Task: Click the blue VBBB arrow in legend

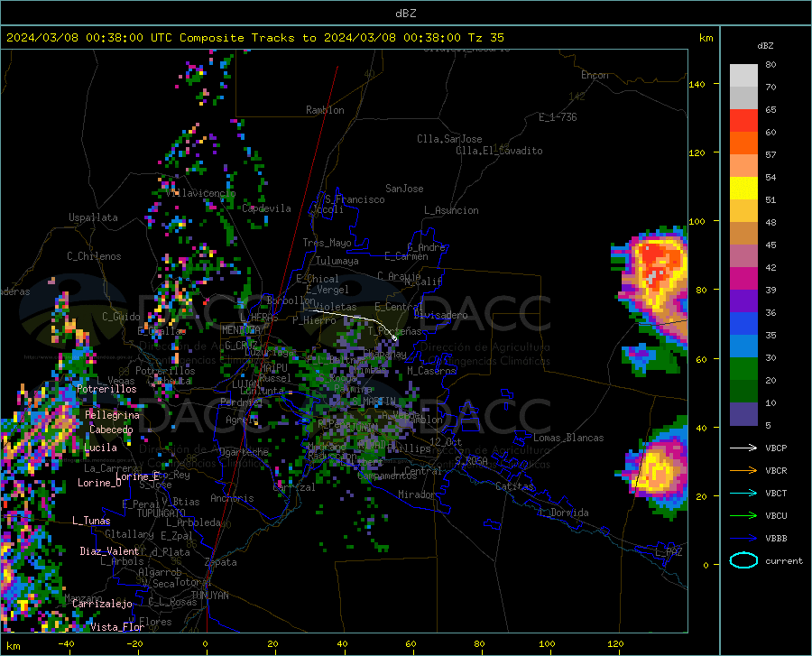Action: pos(743,538)
